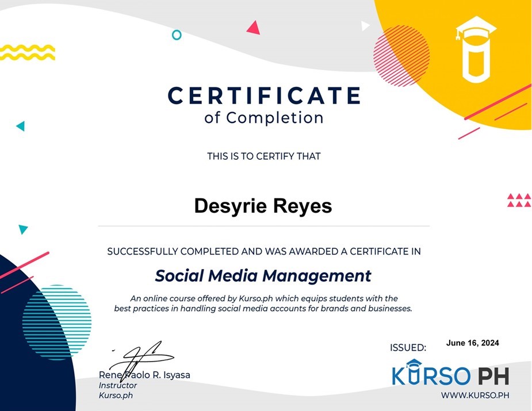Screen dimensions: 532x411
Task: Open the WWW.KURSO.PH website text
Action: pos(475,395)
